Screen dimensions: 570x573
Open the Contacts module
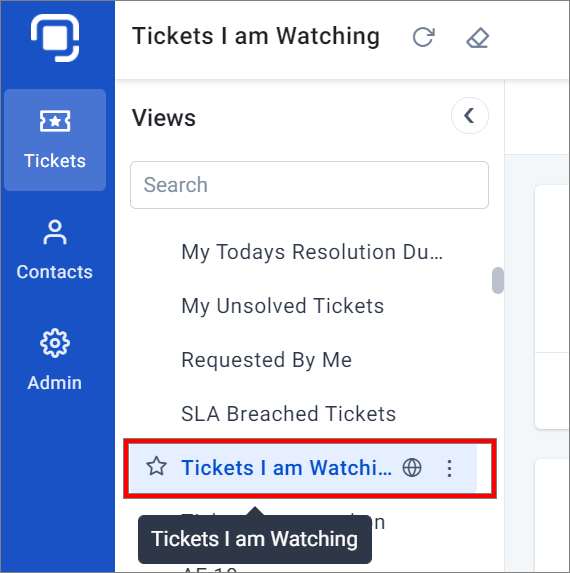tap(55, 250)
